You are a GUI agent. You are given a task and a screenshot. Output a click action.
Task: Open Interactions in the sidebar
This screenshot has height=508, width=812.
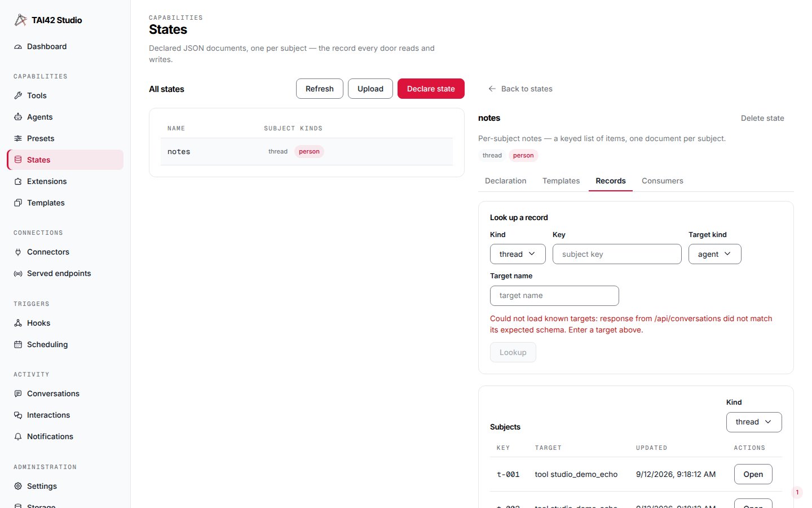pyautogui.click(x=65, y=415)
